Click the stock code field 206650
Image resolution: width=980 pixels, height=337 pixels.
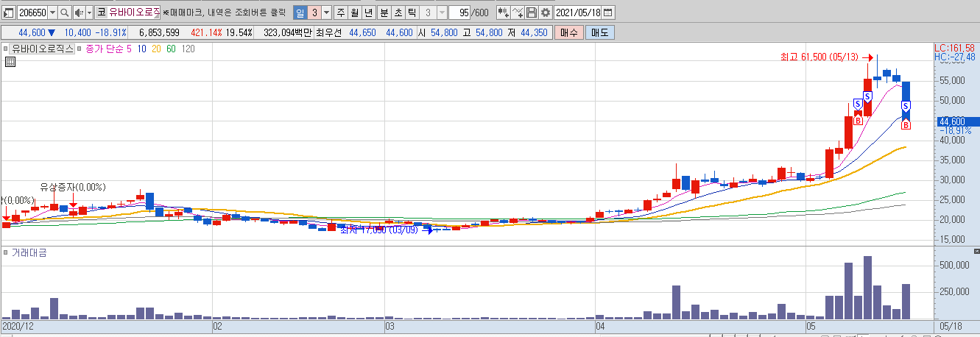point(32,13)
